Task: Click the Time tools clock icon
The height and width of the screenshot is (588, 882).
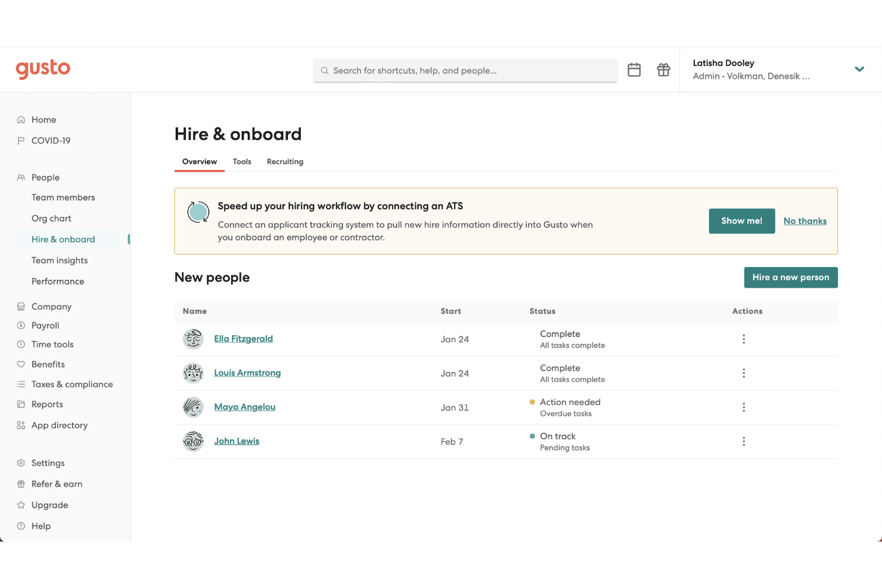Action: [x=21, y=344]
